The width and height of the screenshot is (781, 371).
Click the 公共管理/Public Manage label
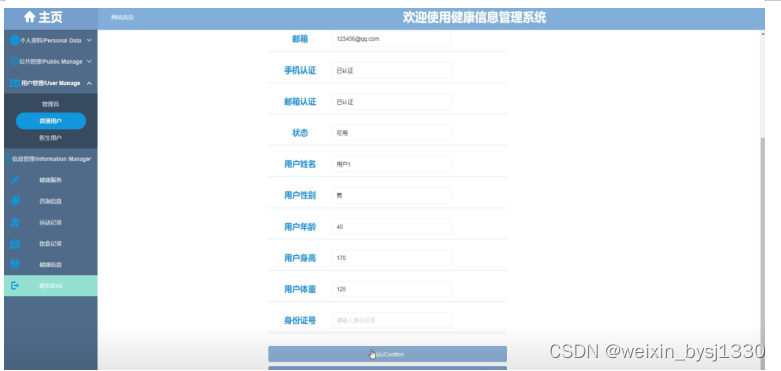51,62
